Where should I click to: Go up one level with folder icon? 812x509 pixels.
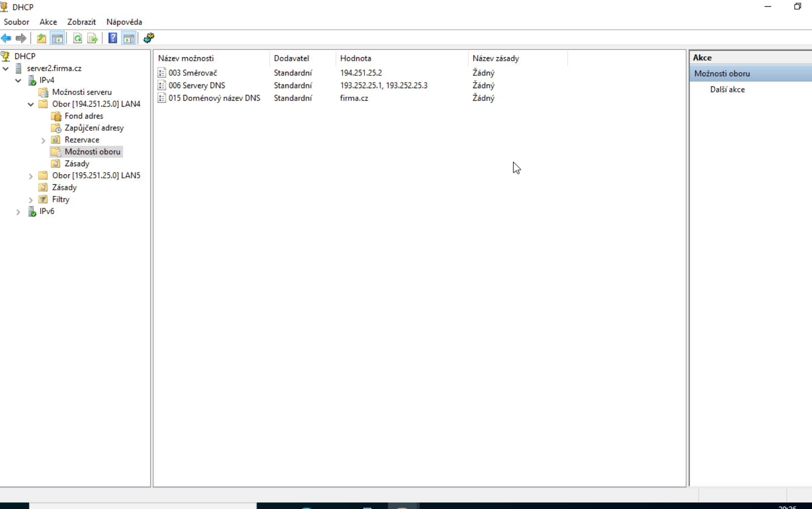[41, 38]
